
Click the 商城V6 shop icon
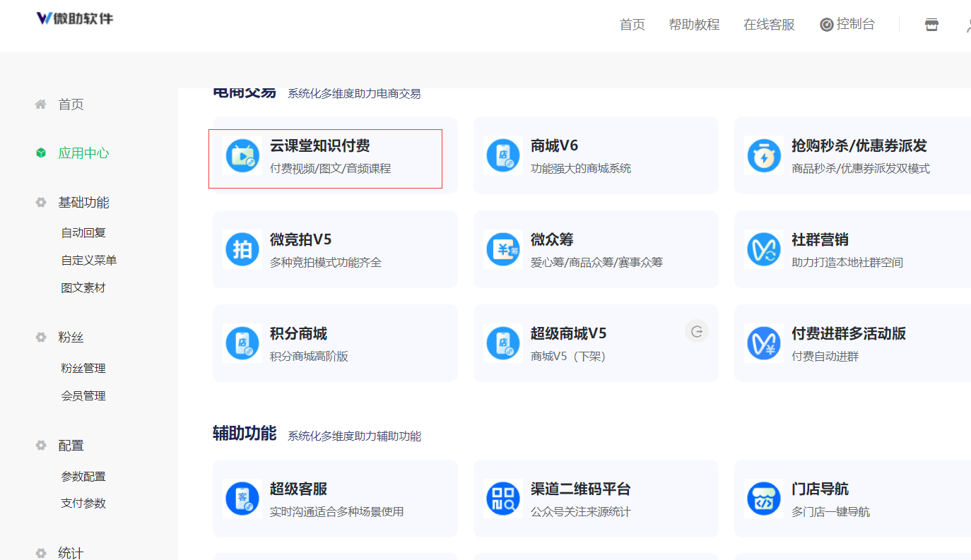point(503,155)
